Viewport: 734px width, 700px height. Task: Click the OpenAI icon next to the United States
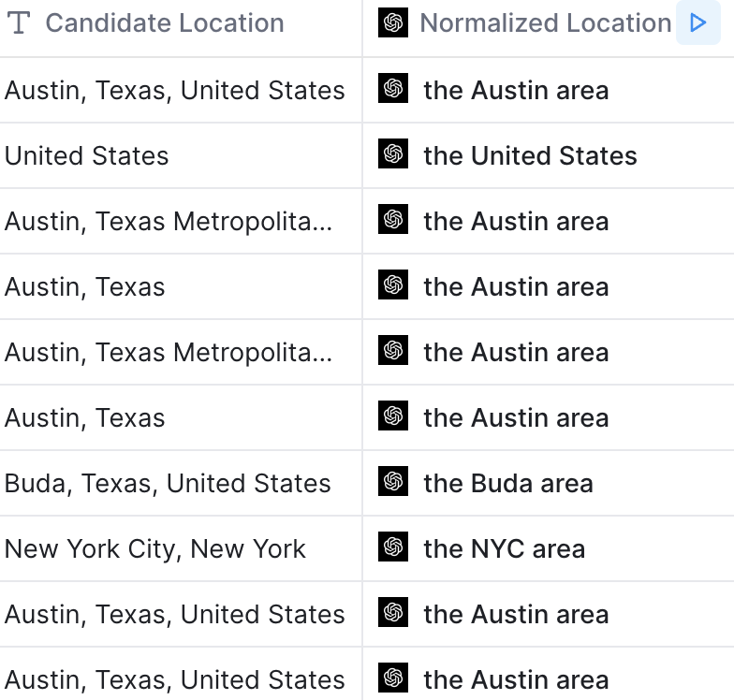pyautogui.click(x=393, y=153)
